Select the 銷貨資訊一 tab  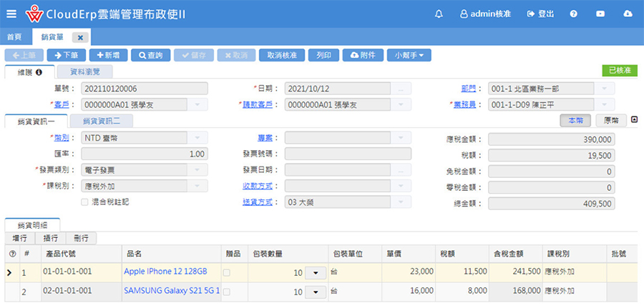coord(36,121)
